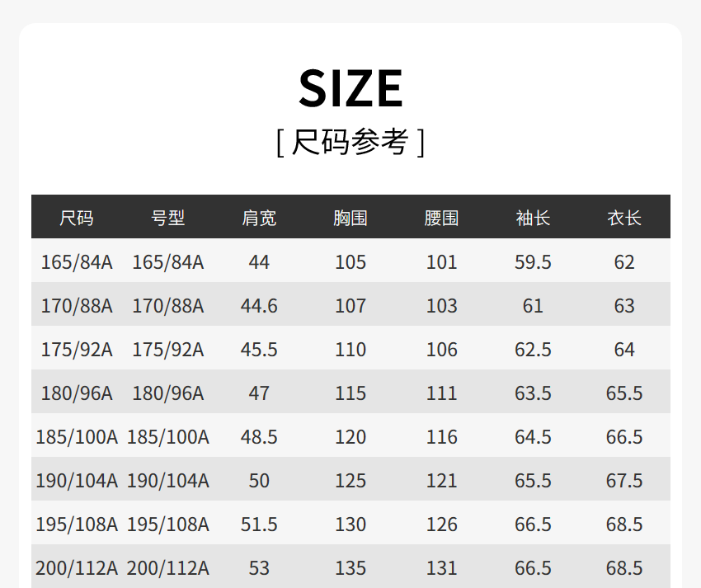Select the 尺码 column header

[77, 218]
